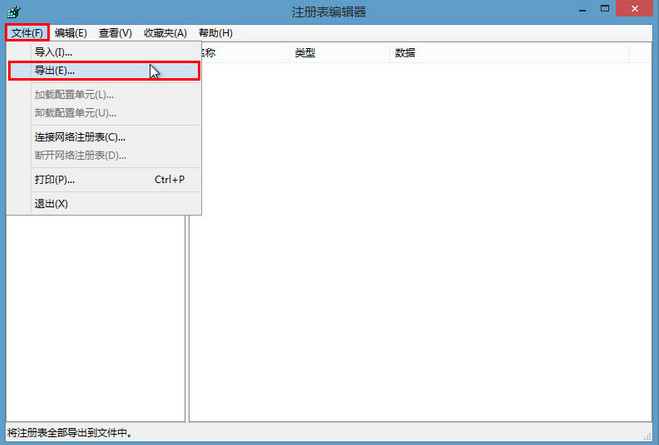This screenshot has height=445, width=659.
Task: Minimize the Registry Editor window
Action: pos(583,9)
